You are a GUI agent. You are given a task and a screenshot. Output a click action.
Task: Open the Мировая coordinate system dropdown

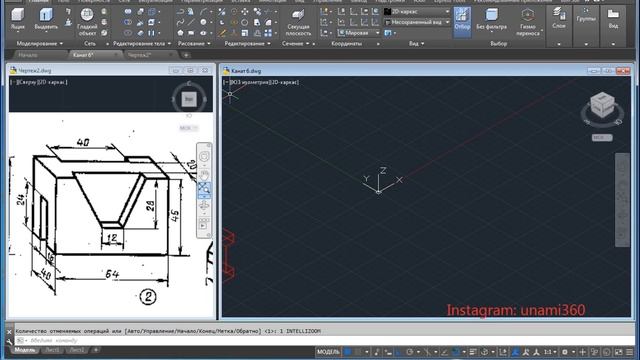[359, 33]
